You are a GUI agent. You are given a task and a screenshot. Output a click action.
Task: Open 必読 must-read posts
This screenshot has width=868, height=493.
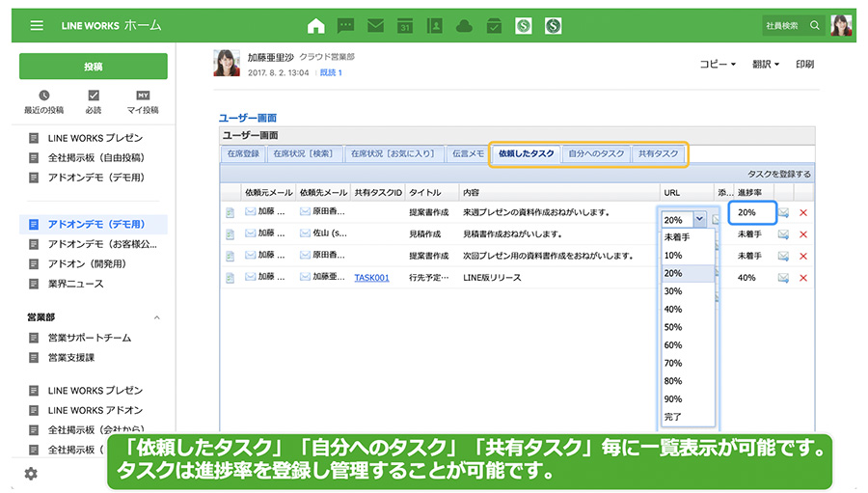click(x=93, y=102)
